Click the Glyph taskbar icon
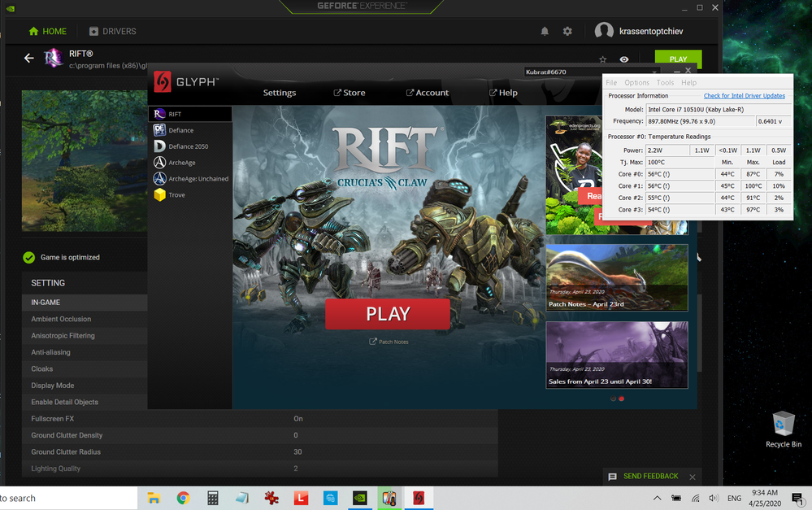The image size is (812, 510). [x=419, y=498]
